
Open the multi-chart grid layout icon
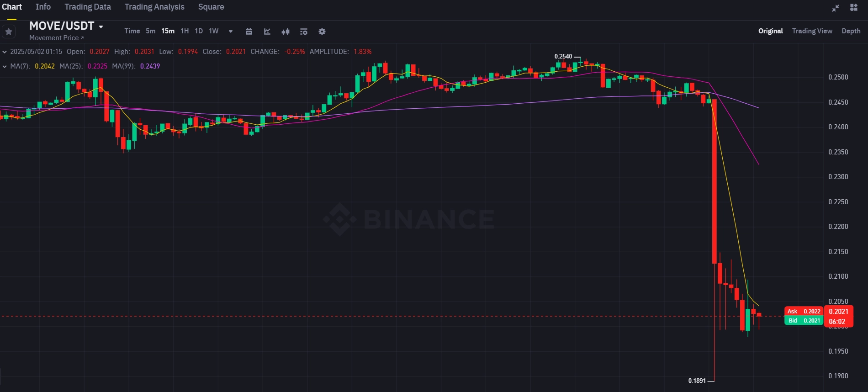(x=854, y=7)
